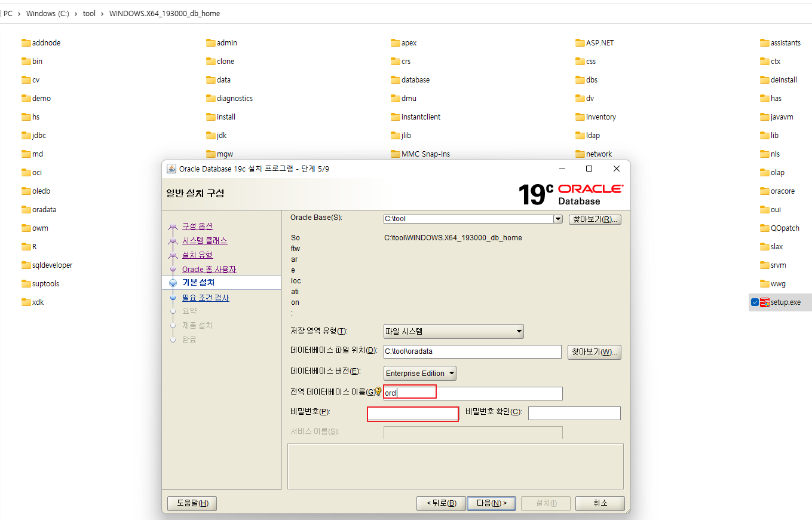Viewport: 812px width, 520px height.
Task: Select the setup.exe application icon
Action: 765,302
